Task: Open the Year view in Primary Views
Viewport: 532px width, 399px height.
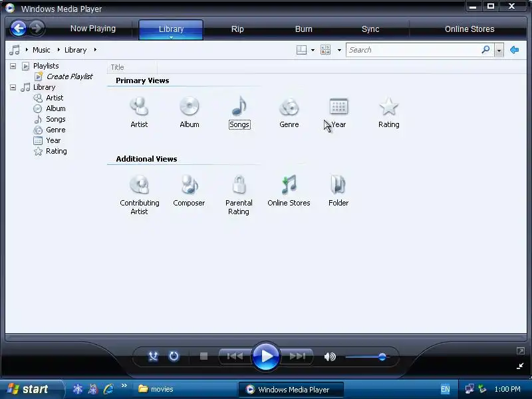Action: pyautogui.click(x=338, y=112)
